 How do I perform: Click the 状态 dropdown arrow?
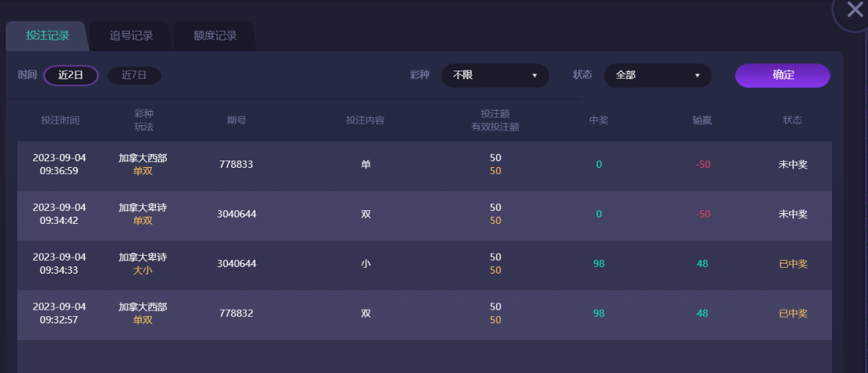(697, 76)
